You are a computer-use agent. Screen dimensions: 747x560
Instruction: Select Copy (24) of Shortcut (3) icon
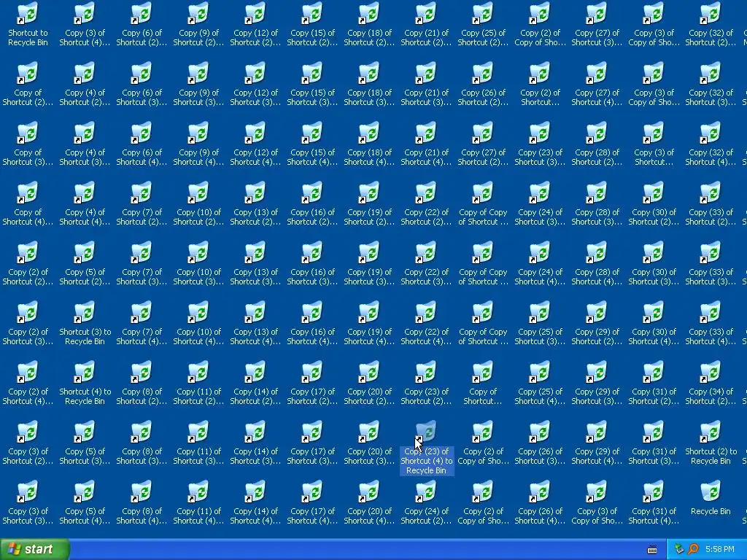(x=540, y=204)
